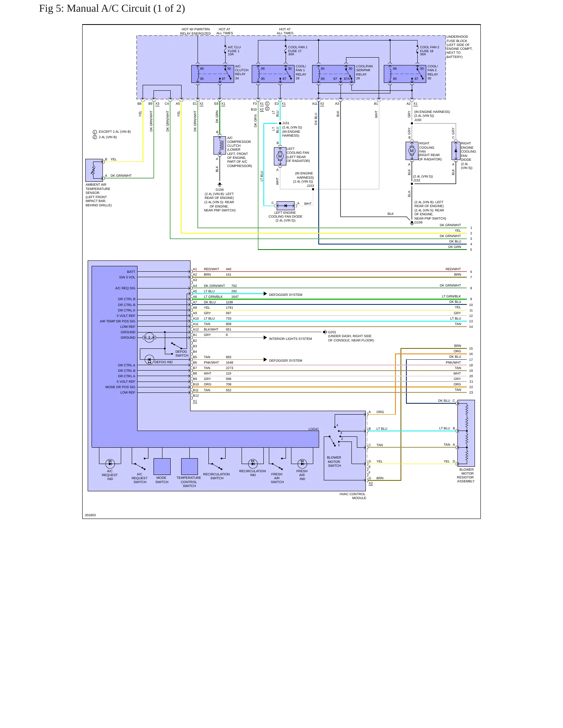Click the J151 splice label
This screenshot has height=728, width=563.
[286, 123]
